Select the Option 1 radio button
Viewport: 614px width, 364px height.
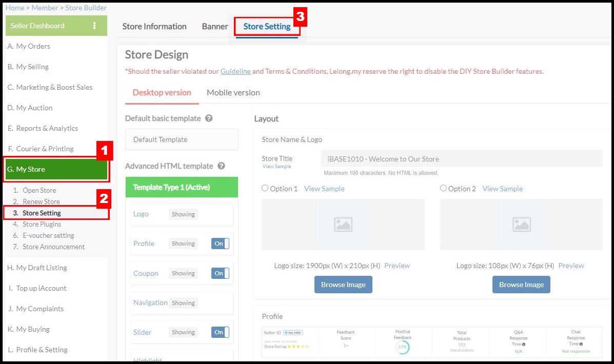(265, 188)
